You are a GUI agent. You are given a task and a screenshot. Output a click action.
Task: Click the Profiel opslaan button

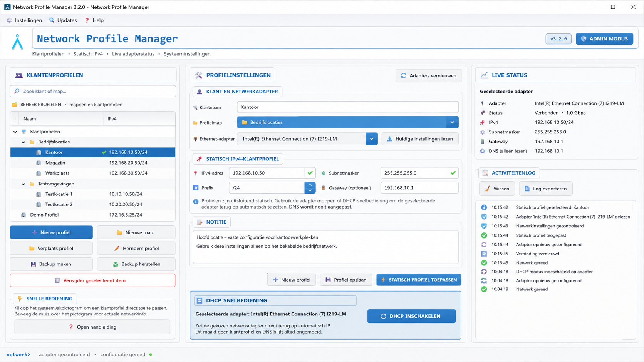[346, 280]
